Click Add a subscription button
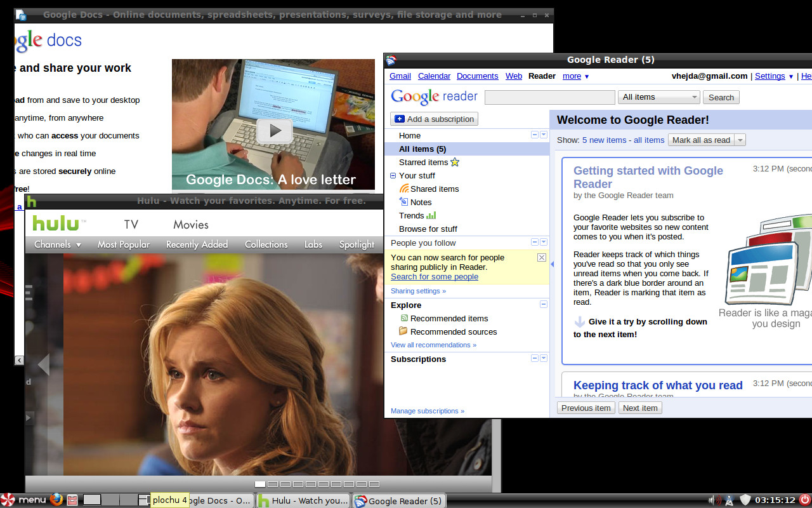This screenshot has width=812, height=508. [x=435, y=119]
